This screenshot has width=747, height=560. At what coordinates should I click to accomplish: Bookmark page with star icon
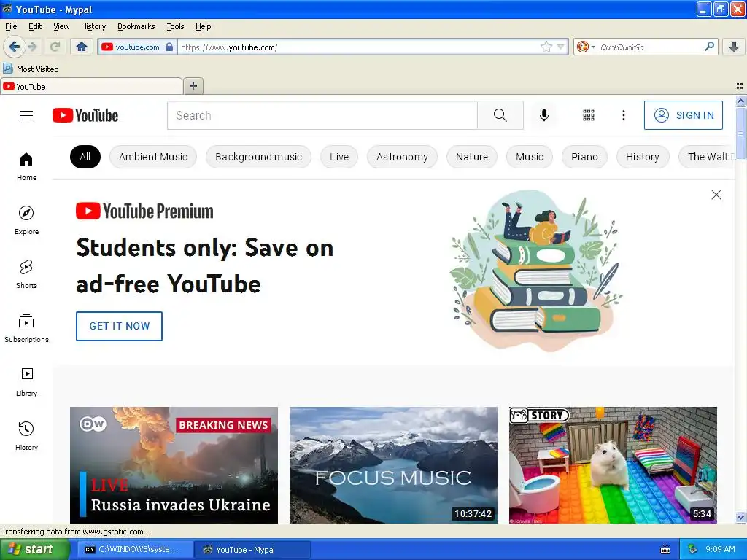546,47
